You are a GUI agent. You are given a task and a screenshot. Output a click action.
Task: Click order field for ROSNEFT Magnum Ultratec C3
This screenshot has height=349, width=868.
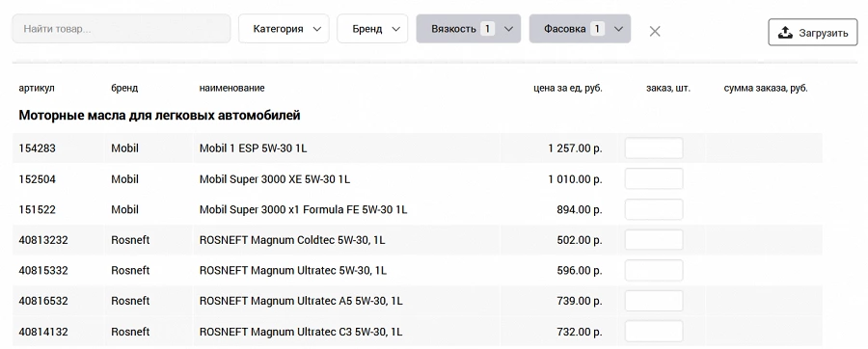[x=654, y=332]
